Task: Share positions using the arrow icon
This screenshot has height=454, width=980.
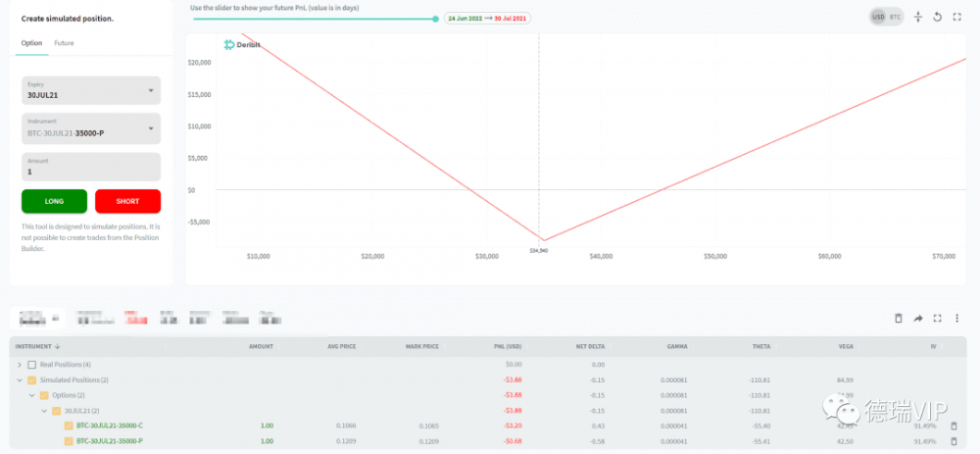Action: [x=918, y=318]
